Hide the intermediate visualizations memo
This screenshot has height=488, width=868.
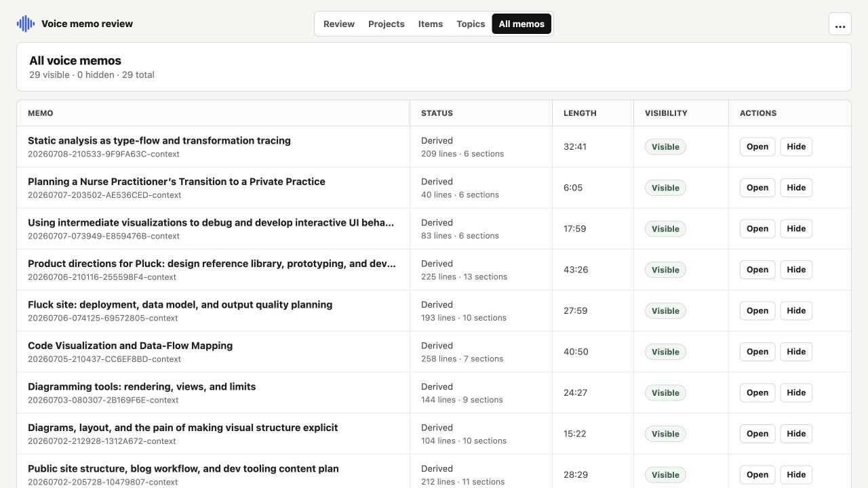tap(796, 228)
